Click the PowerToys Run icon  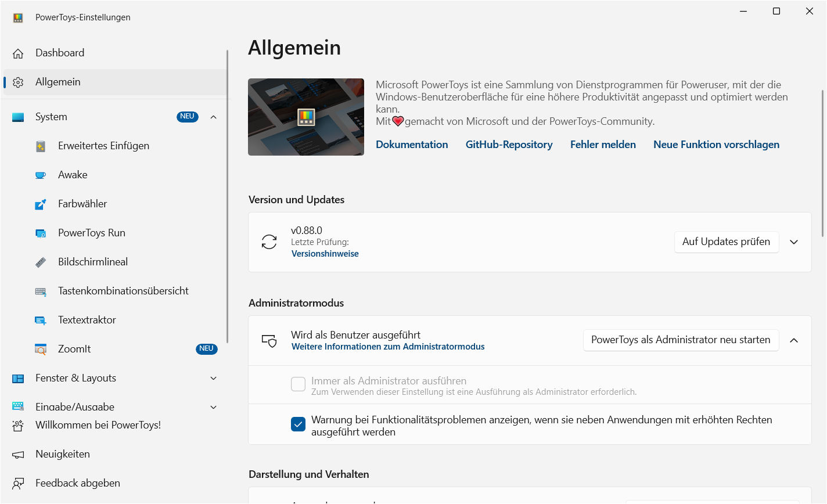pyautogui.click(x=41, y=233)
